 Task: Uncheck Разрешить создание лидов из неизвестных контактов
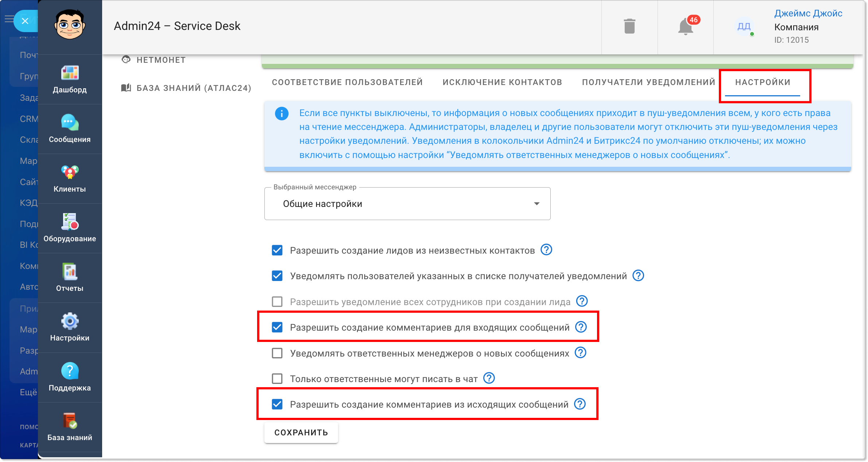[x=277, y=250]
